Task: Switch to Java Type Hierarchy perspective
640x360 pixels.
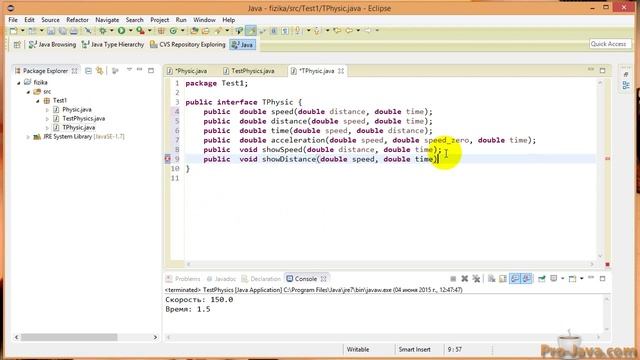Action: (x=113, y=44)
